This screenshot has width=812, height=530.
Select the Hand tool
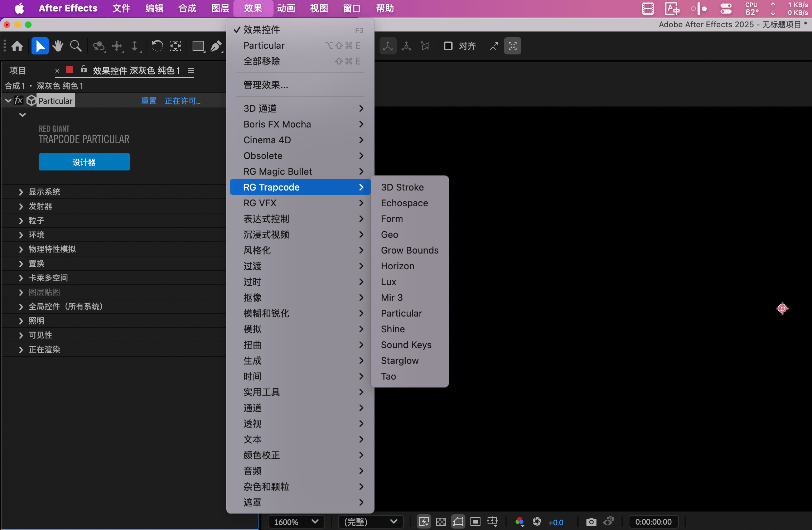pyautogui.click(x=58, y=46)
